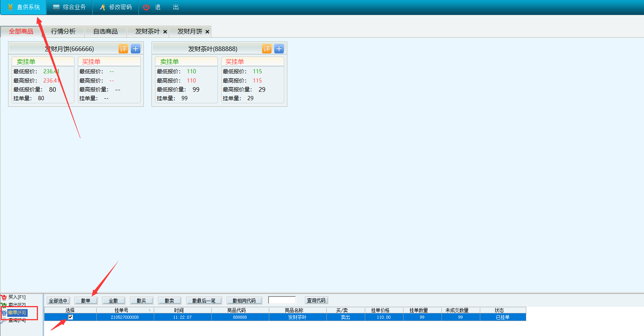Select 买入[F1] in the side panel
The image size is (644, 336).
tap(17, 297)
